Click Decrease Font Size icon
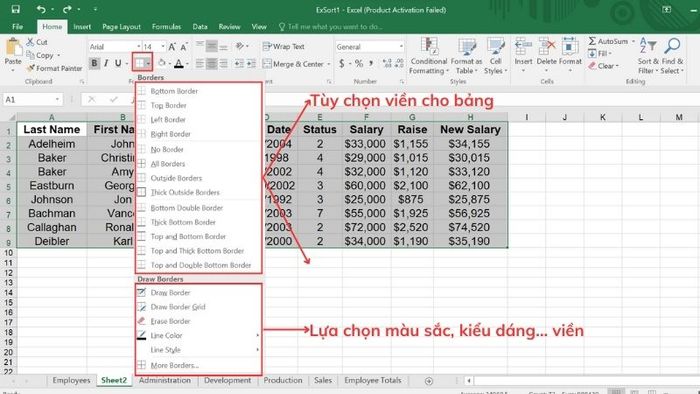 pyautogui.click(x=183, y=46)
